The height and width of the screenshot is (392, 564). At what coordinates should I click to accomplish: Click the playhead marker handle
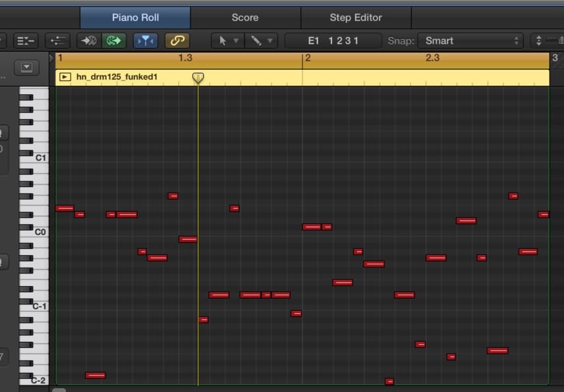(x=198, y=77)
